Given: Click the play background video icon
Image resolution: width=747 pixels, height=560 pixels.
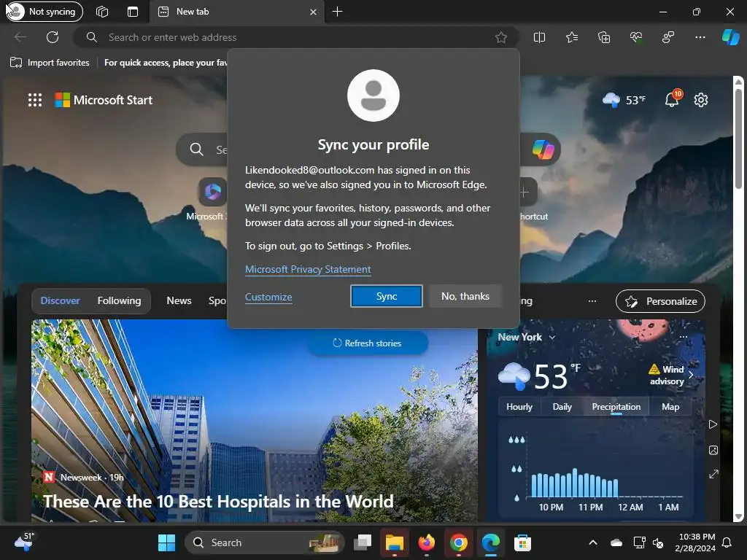Looking at the screenshot, I should pos(713,424).
